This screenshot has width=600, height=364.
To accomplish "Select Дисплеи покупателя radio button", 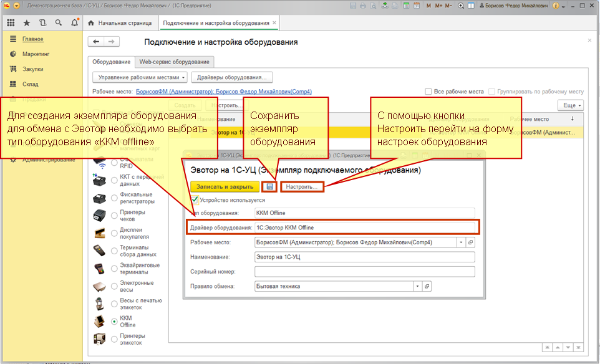I will [x=114, y=233].
